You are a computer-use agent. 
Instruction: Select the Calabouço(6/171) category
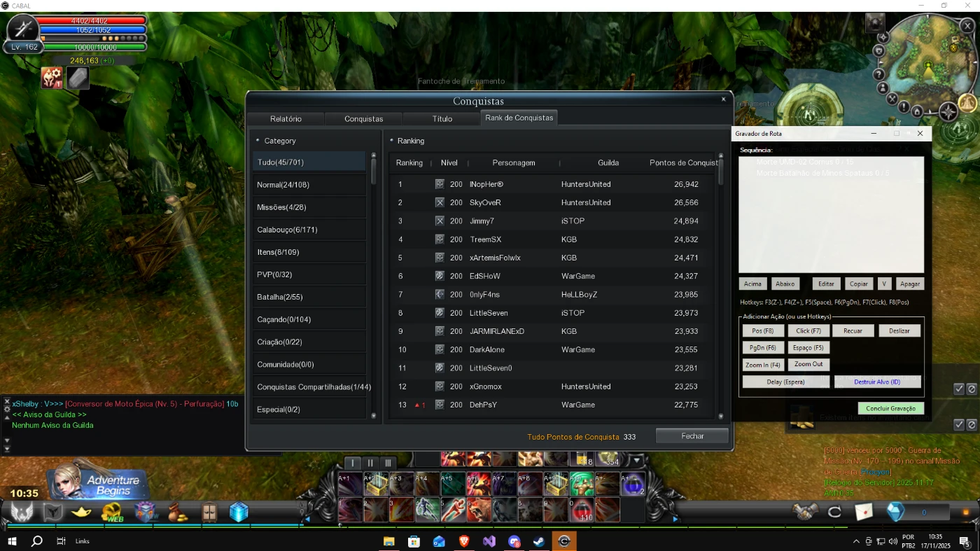(x=308, y=230)
